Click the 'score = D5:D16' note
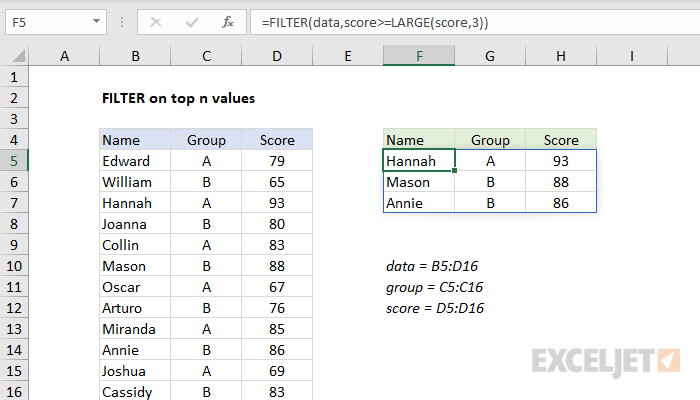Viewport: 700px width, 400px height. pyautogui.click(x=435, y=308)
